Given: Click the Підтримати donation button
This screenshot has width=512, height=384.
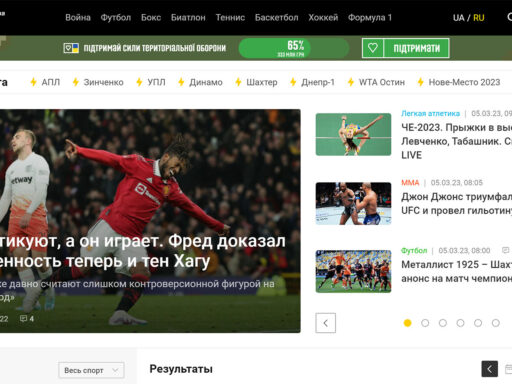Looking at the screenshot, I should 416,48.
